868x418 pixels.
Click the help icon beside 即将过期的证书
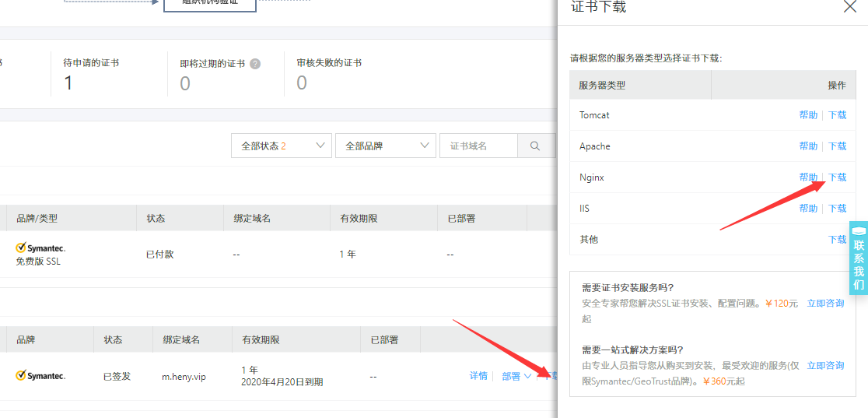pyautogui.click(x=255, y=64)
